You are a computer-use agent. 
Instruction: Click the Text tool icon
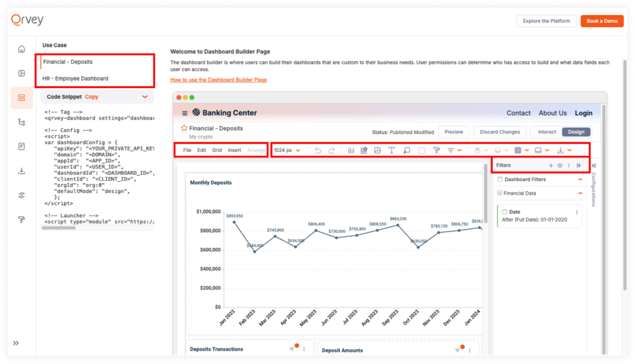coord(392,150)
